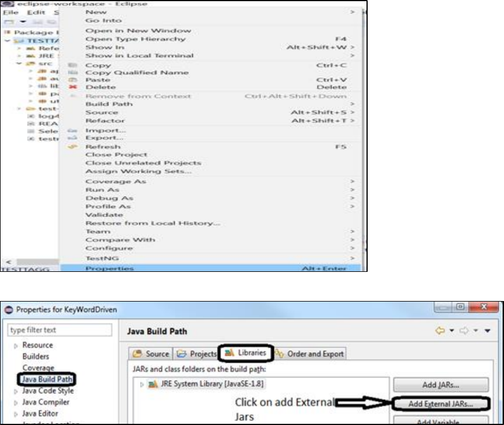Click the Add Variable button
This screenshot has height=425, width=504.
click(x=440, y=421)
